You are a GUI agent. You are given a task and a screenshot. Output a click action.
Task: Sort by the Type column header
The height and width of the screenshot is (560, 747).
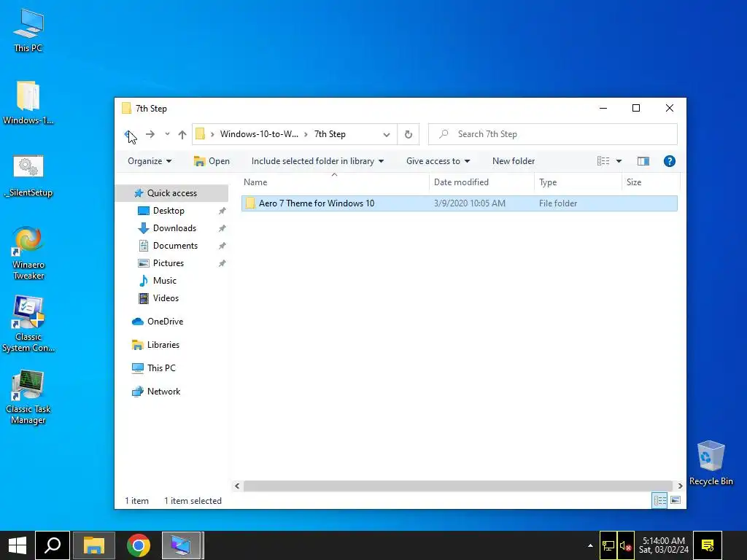(578, 182)
